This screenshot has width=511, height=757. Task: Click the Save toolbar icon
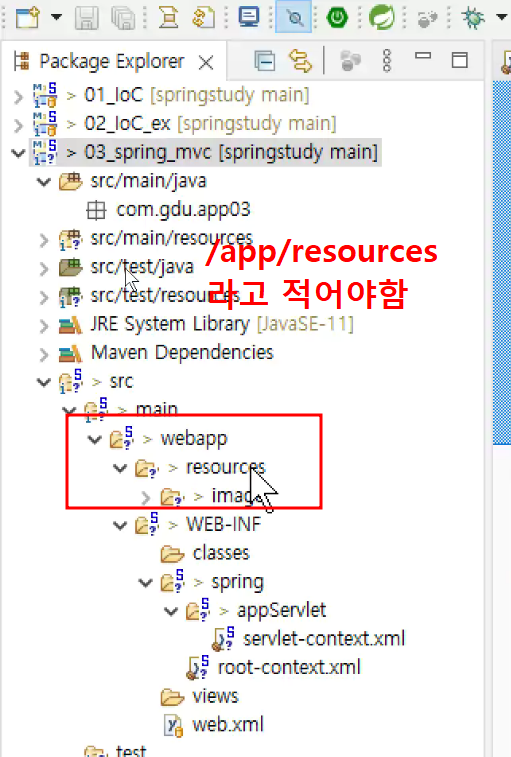[x=86, y=18]
